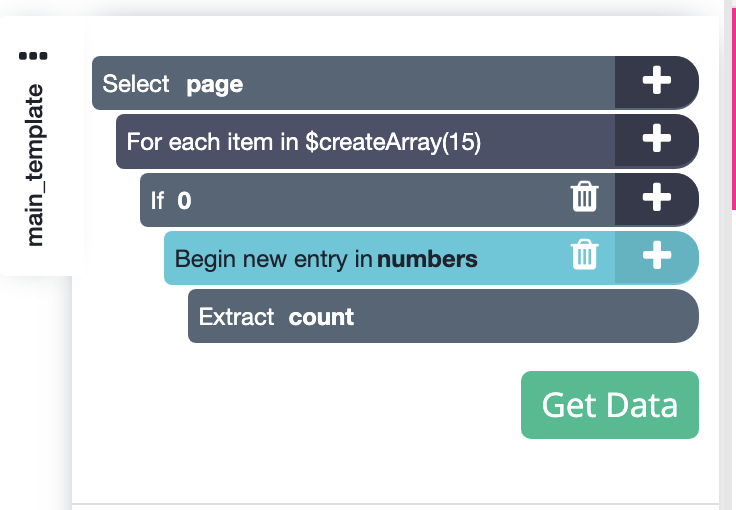Select the Extract count command row

pyautogui.click(x=500, y=316)
